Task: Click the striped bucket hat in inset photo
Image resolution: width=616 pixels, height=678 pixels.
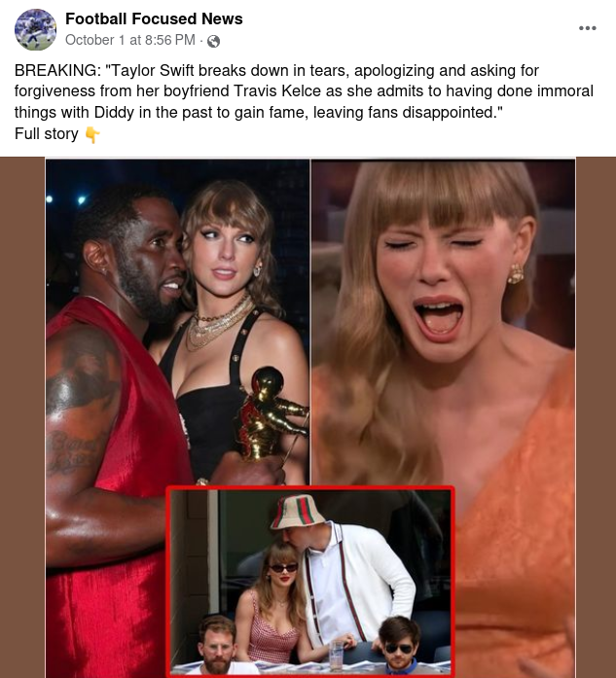Action: (x=297, y=512)
